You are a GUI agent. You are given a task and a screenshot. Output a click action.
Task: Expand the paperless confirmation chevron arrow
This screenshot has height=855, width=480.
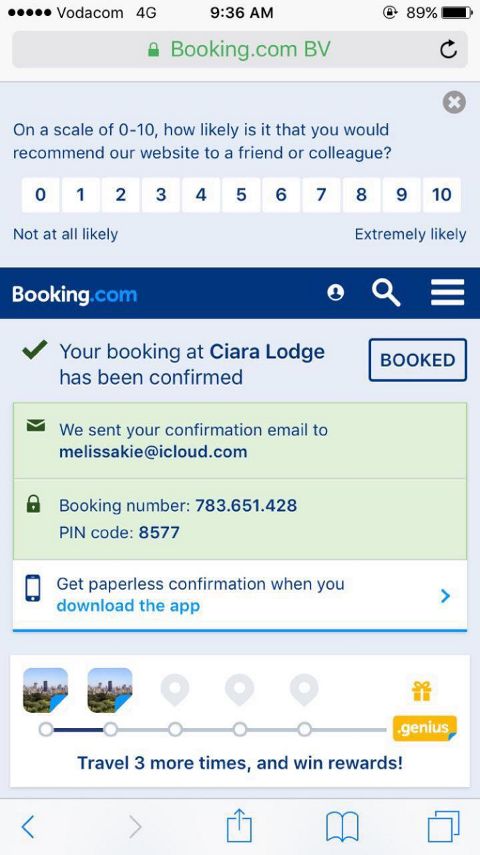[445, 596]
